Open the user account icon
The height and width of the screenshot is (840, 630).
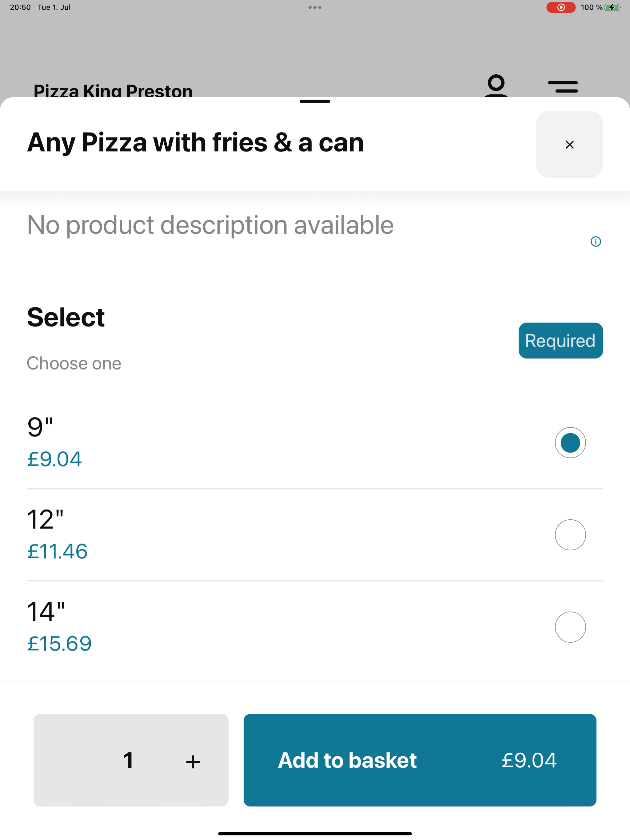[496, 86]
